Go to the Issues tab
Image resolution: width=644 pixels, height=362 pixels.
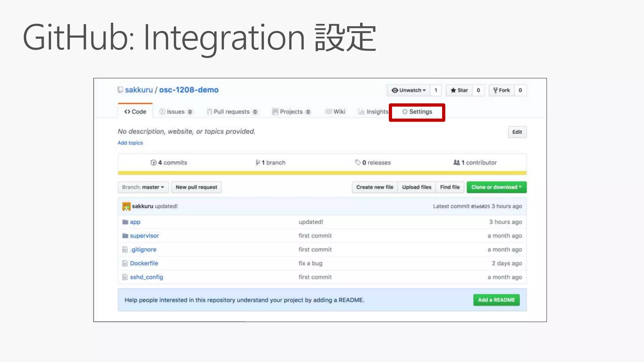click(x=175, y=112)
